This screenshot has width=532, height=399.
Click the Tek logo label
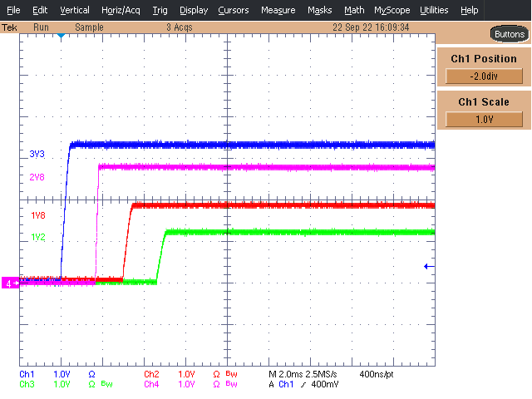coord(9,27)
